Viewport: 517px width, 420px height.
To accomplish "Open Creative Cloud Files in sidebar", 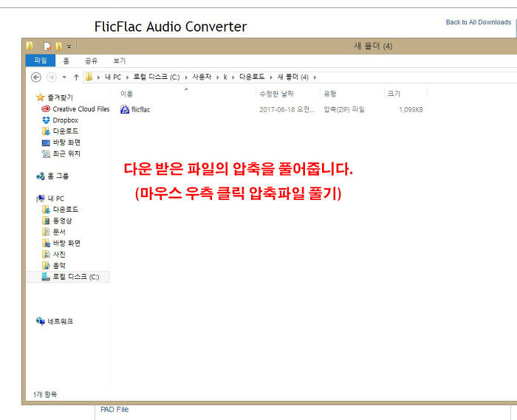I will [x=81, y=109].
